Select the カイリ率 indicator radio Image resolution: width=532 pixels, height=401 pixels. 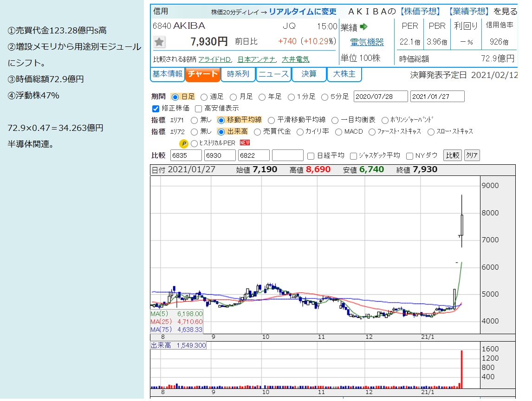[300, 132]
